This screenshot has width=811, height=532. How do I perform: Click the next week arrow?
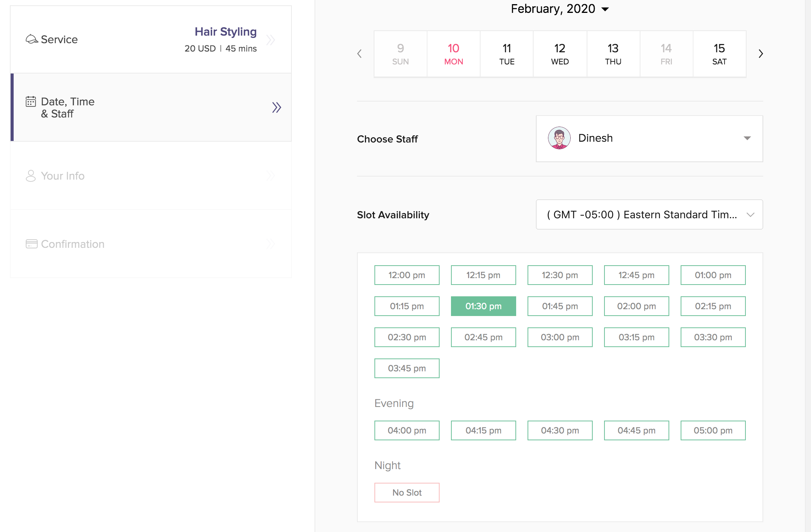[x=760, y=54]
